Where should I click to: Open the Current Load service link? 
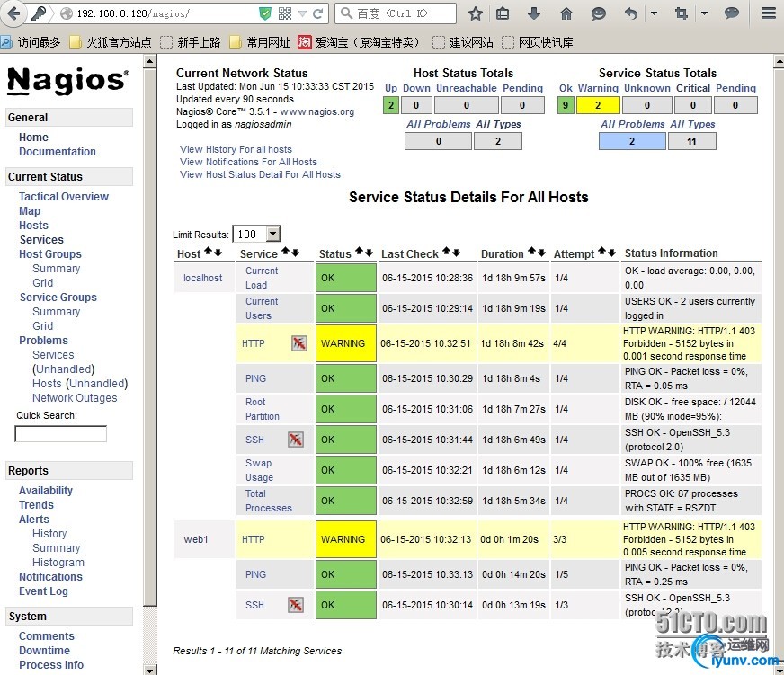pos(262,278)
